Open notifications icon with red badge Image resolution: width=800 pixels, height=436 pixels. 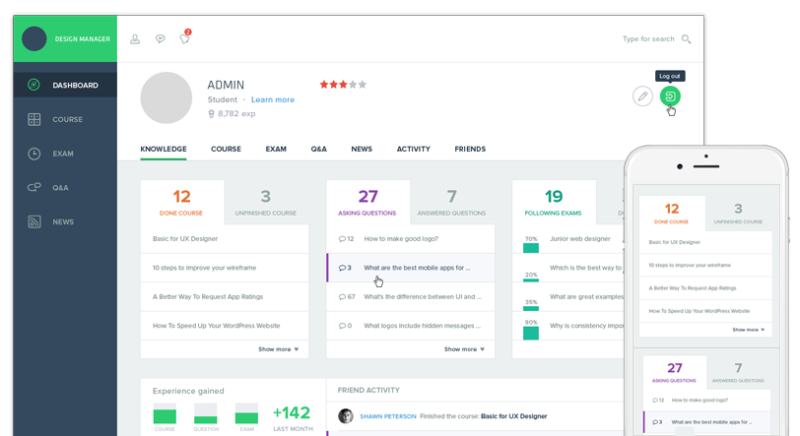tap(184, 39)
